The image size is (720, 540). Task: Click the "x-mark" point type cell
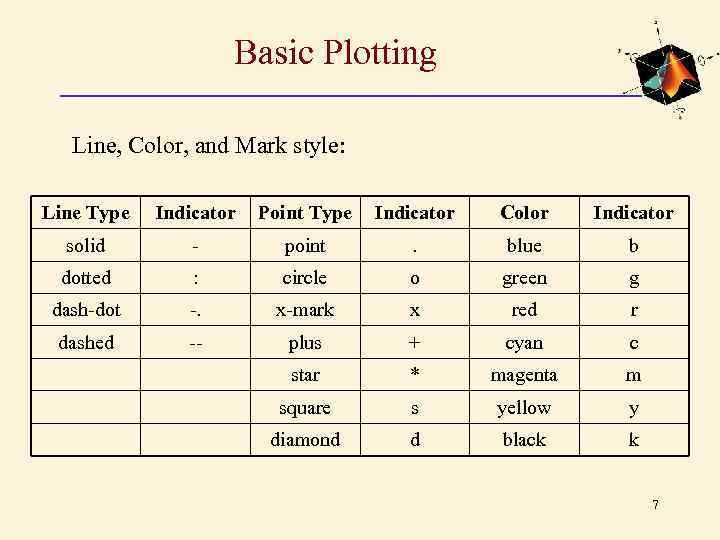305,310
